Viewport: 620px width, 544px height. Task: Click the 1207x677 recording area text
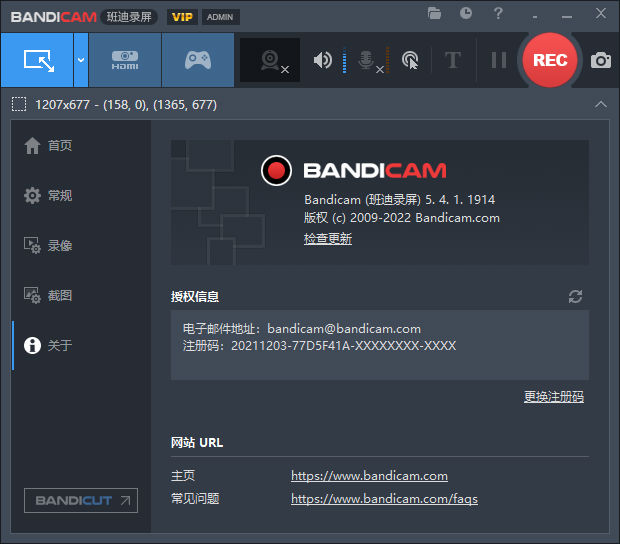point(126,105)
